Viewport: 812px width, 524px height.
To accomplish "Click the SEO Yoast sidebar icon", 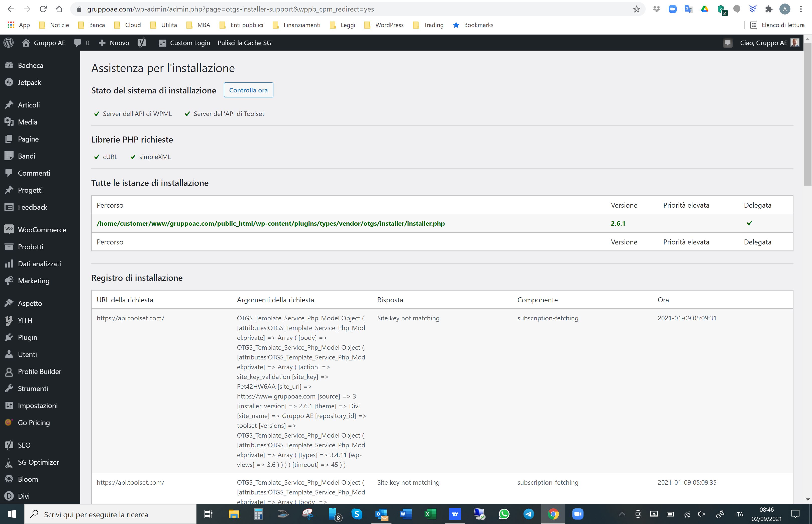I will tap(9, 445).
